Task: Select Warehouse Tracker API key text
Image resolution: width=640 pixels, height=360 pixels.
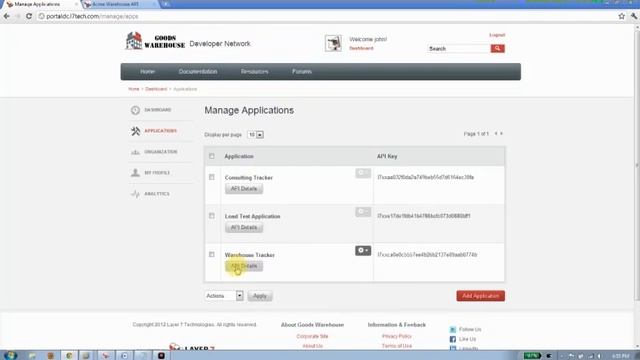Action: (x=427, y=255)
